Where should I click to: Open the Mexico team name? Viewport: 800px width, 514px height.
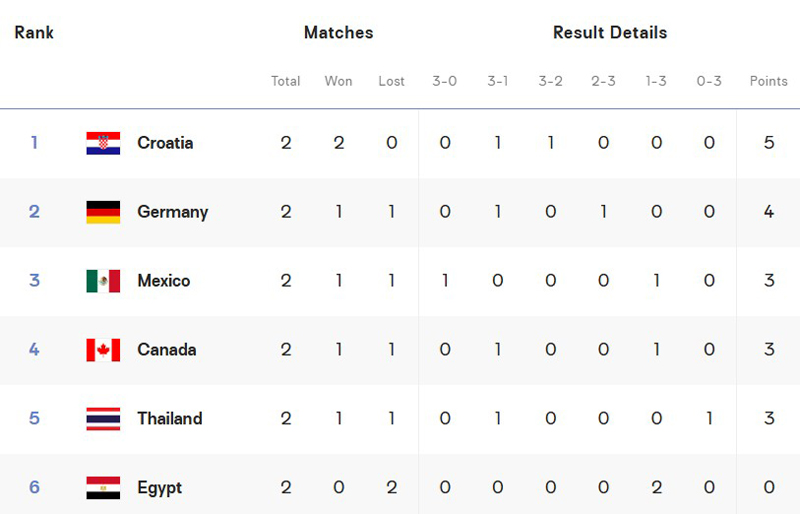point(164,281)
